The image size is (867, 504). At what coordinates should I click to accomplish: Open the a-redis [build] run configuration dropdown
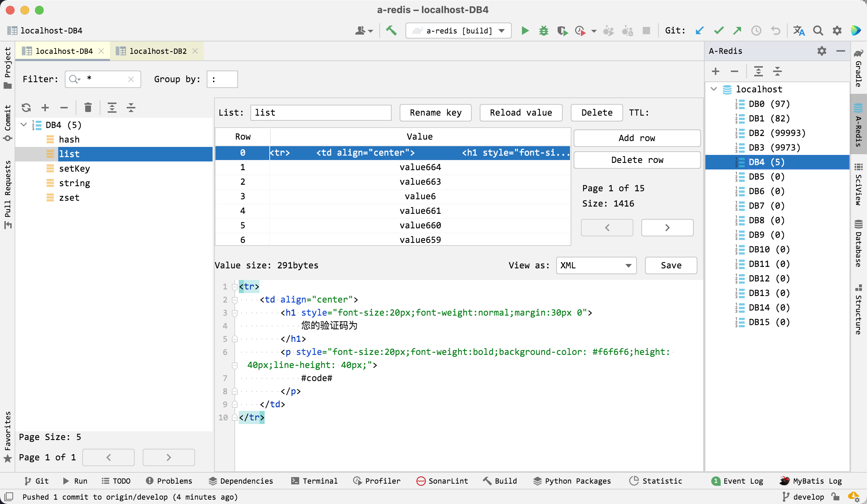pyautogui.click(x=458, y=31)
